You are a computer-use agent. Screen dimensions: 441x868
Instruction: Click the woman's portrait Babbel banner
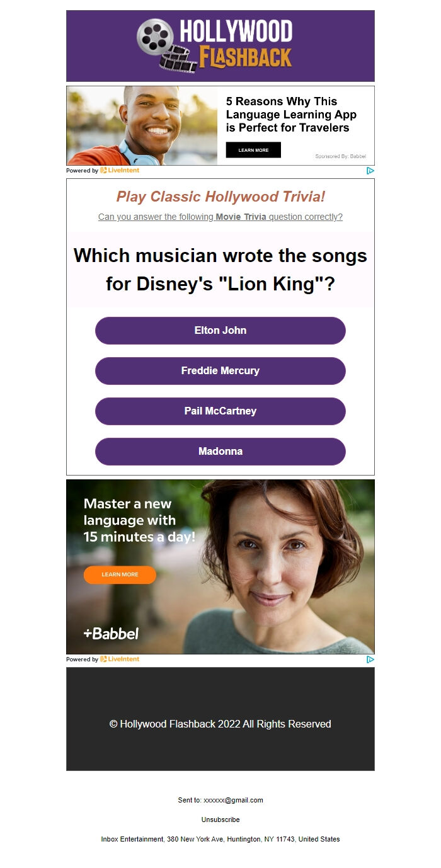[x=220, y=567]
